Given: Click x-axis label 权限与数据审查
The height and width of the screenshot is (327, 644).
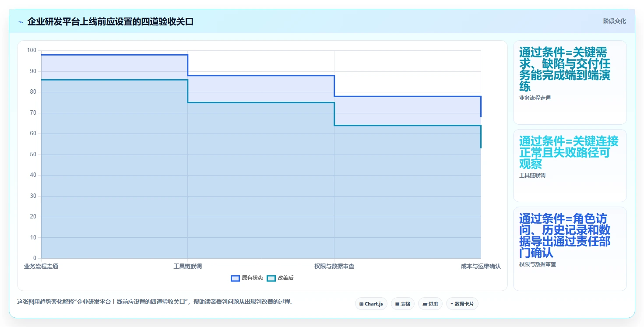Looking at the screenshot, I should (334, 266).
